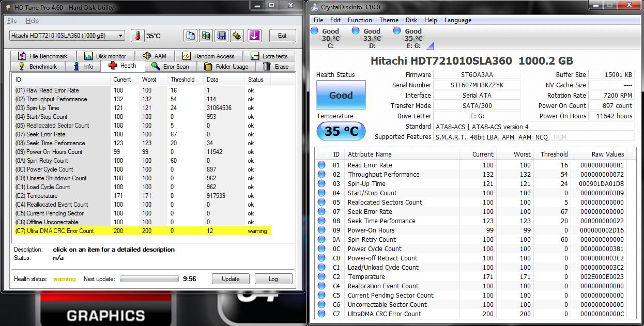Image resolution: width=644 pixels, height=326 pixels.
Task: Click the blue Good health status button
Action: coord(341,96)
